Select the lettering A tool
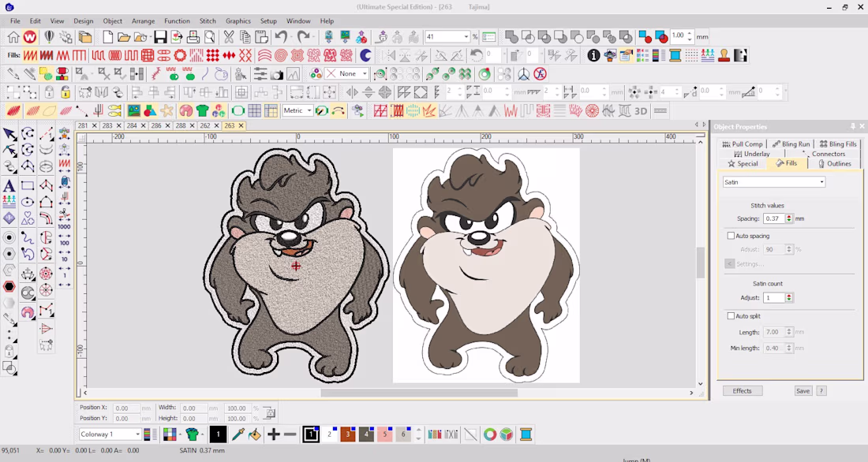The height and width of the screenshot is (462, 868). (x=9, y=186)
